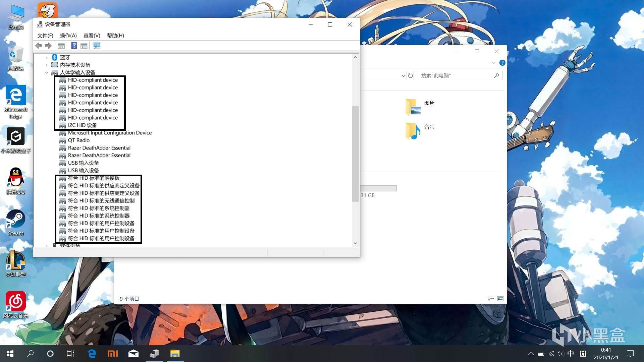
Task: Toggle the show/hide console tree toolbar icon
Action: click(61, 46)
